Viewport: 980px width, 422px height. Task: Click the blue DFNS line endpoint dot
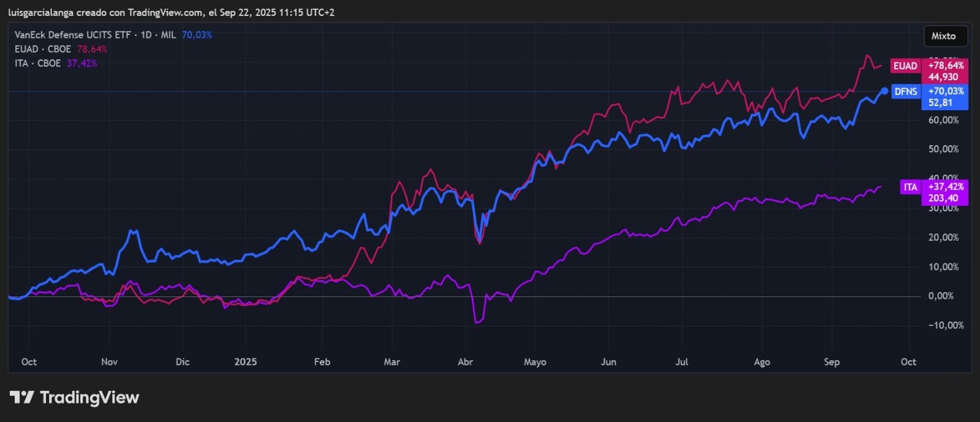tap(884, 91)
